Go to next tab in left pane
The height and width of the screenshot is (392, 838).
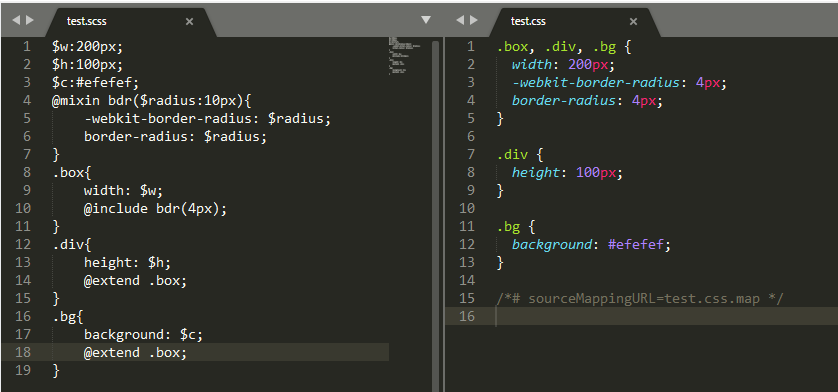click(x=29, y=20)
